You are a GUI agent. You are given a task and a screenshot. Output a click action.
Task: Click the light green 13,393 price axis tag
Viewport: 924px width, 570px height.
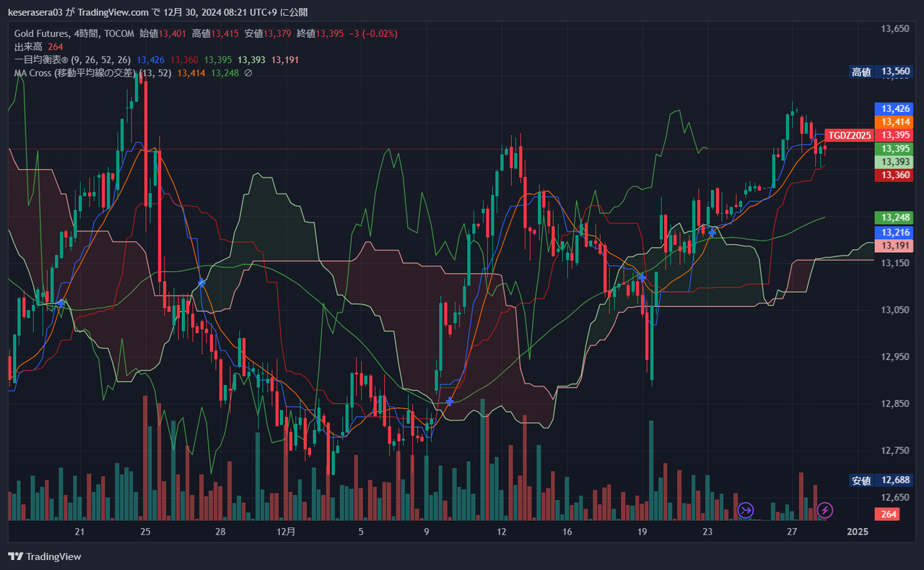pyautogui.click(x=894, y=162)
